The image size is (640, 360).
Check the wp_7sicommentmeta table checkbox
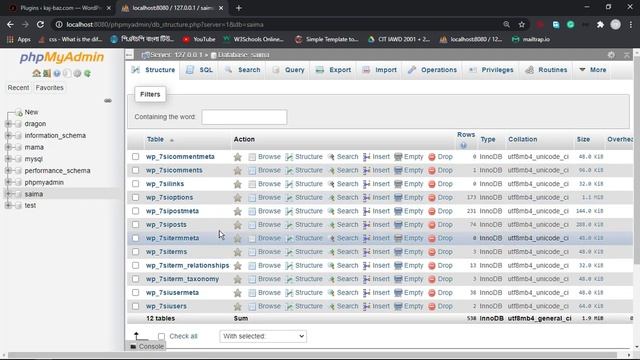136,157
